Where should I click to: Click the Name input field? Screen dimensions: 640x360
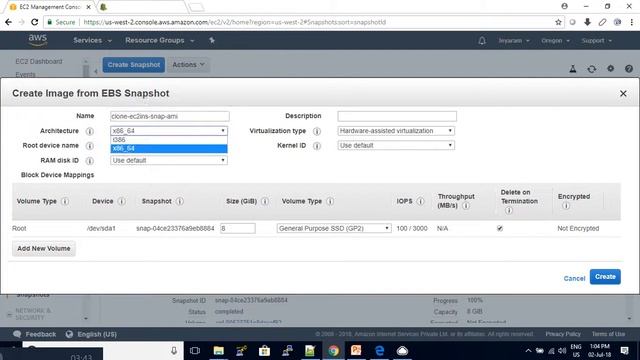(169, 116)
